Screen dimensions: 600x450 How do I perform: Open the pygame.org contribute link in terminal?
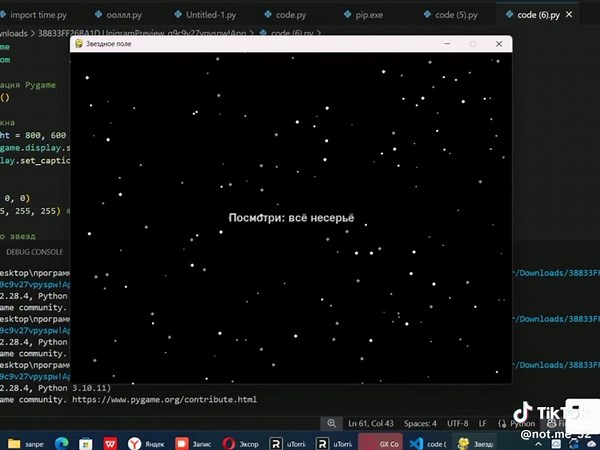pyautogui.click(x=165, y=399)
